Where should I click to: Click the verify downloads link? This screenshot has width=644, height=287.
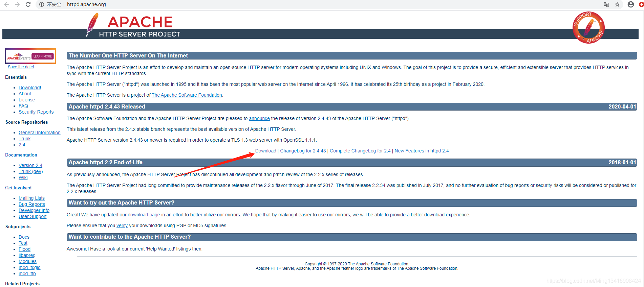click(x=122, y=225)
